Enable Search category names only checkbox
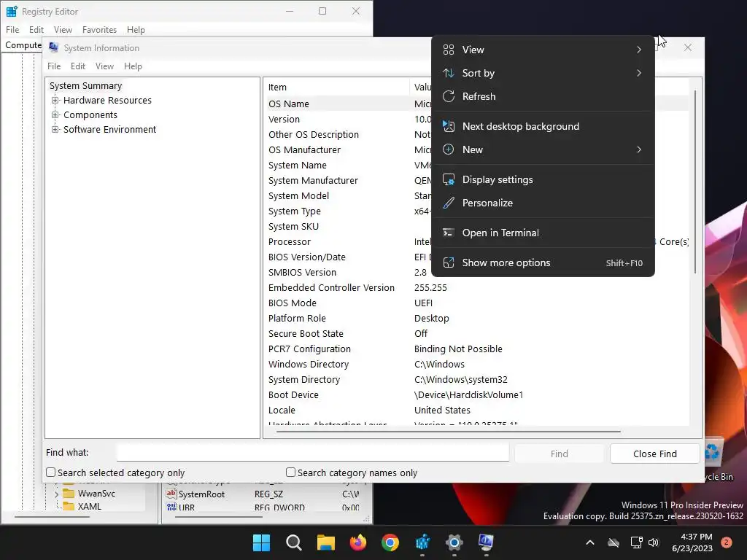The width and height of the screenshot is (747, 560). point(290,472)
